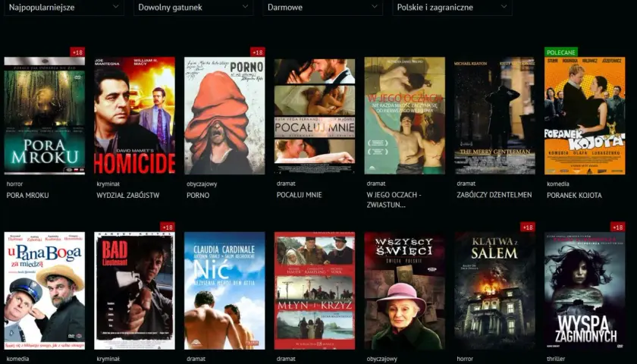Click the +18 badge on Bad Lieutenant

point(168,227)
